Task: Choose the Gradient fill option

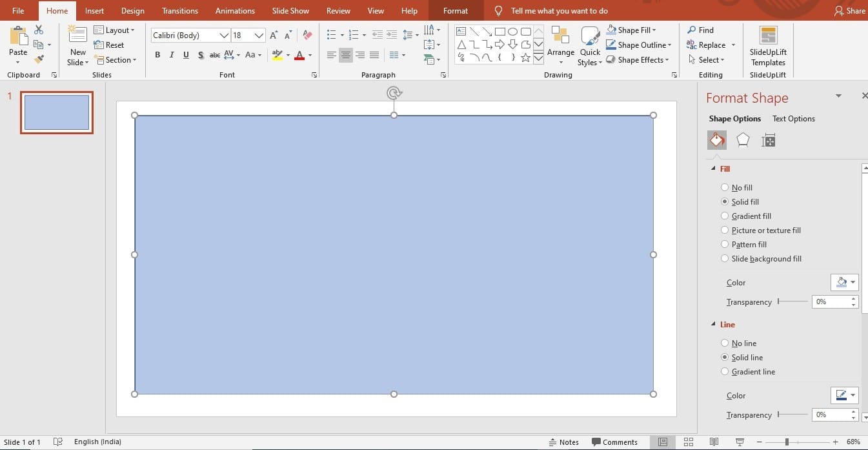Action: coord(725,216)
